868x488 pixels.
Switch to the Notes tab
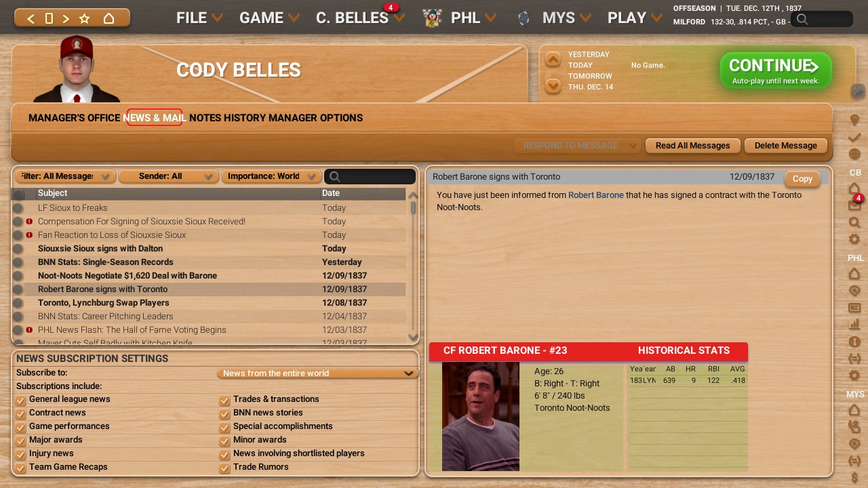point(205,118)
